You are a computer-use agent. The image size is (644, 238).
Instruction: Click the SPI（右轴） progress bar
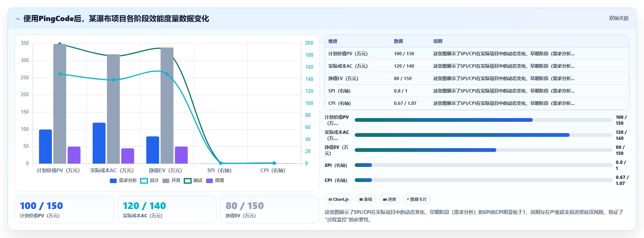click(484, 165)
